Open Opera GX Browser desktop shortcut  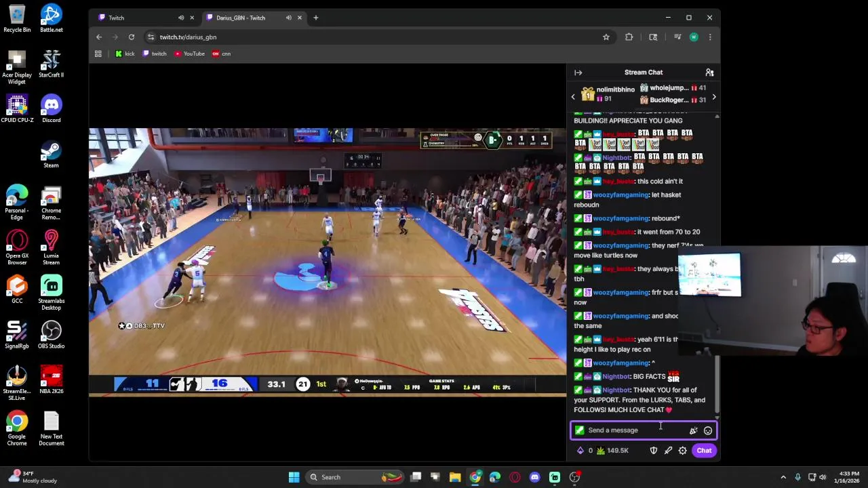click(x=17, y=247)
